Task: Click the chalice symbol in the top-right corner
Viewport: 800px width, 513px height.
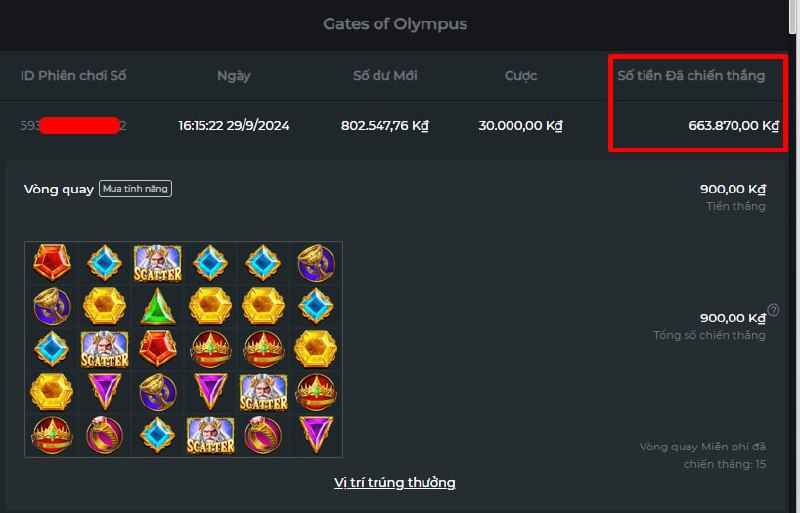Action: tap(316, 263)
